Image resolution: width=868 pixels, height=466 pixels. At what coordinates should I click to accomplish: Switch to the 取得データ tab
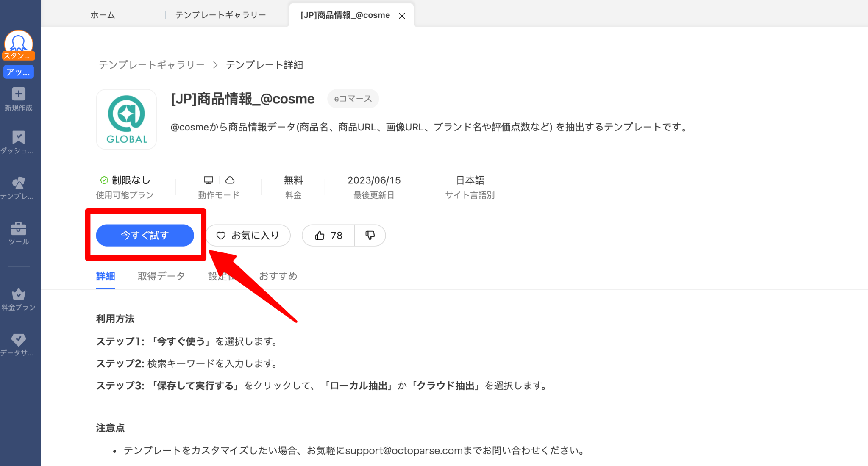click(161, 276)
